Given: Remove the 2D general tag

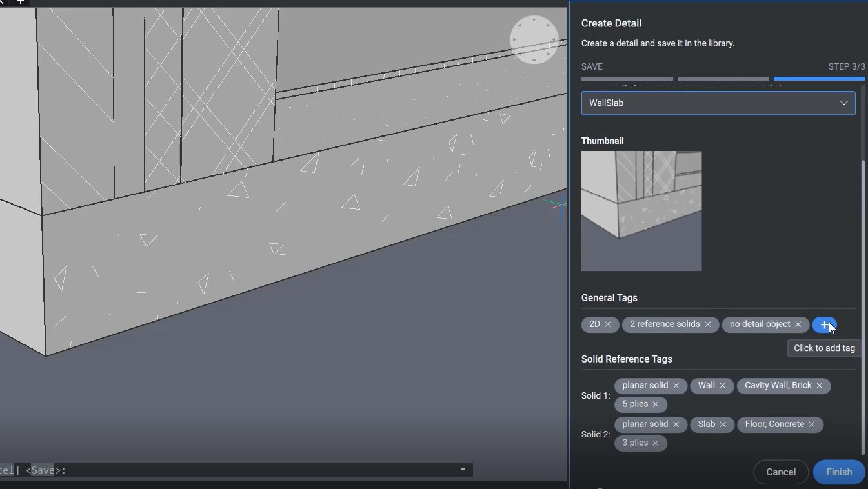Looking at the screenshot, I should [x=608, y=324].
